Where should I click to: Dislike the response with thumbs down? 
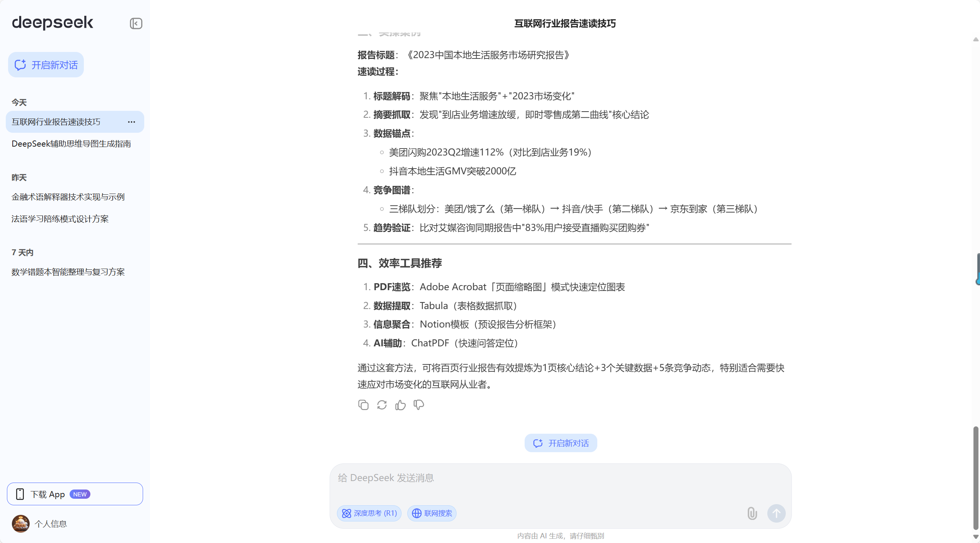pyautogui.click(x=419, y=405)
